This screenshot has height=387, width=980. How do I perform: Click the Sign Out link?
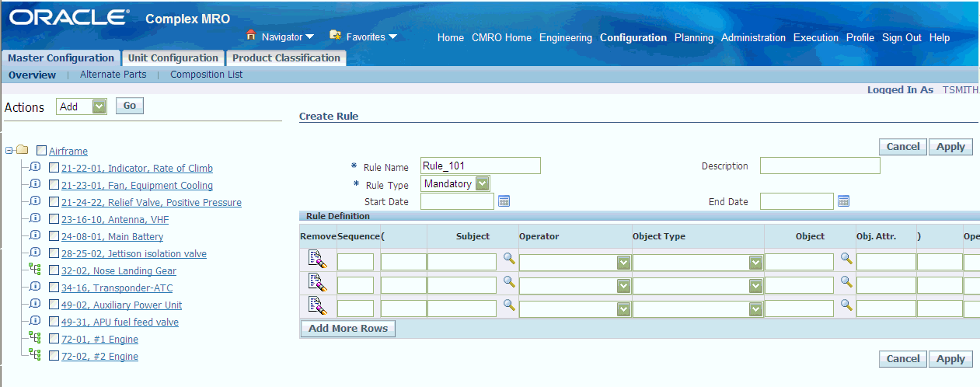click(902, 37)
